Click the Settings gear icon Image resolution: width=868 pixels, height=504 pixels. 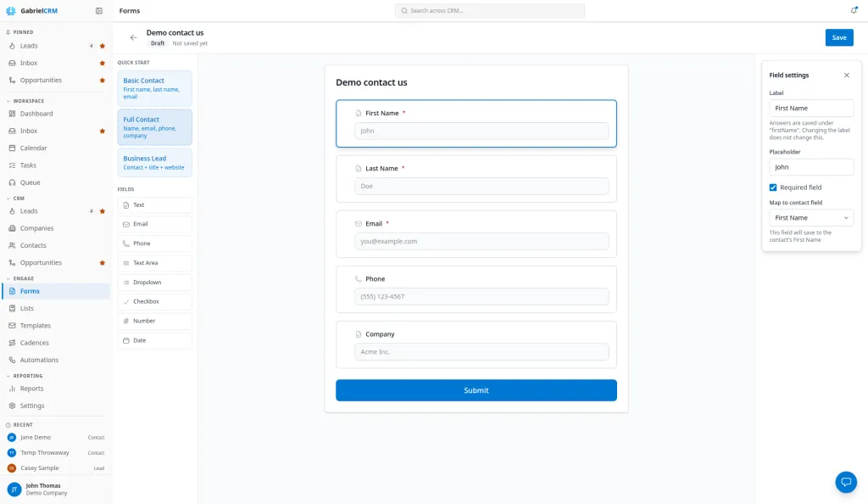(12, 406)
